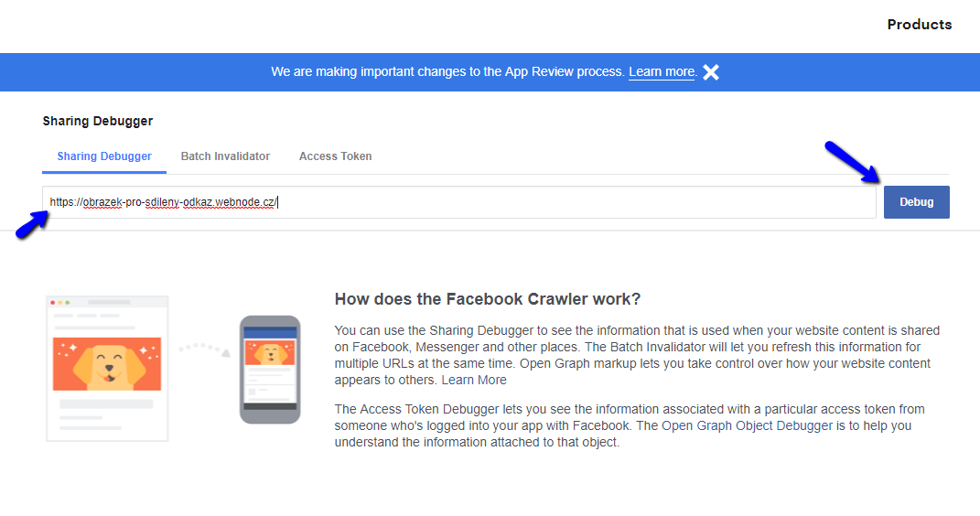Click the blue arrow pointing at Debug
Screen dimensions: 980x516
852,162
